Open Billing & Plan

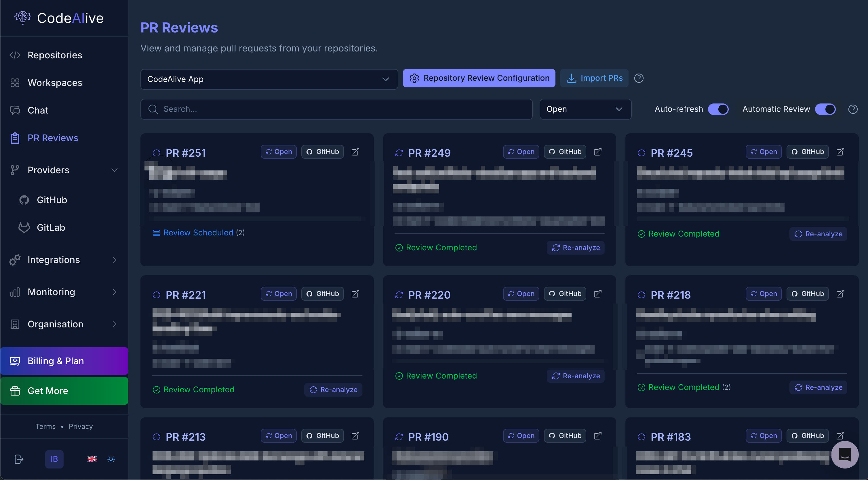coord(56,360)
